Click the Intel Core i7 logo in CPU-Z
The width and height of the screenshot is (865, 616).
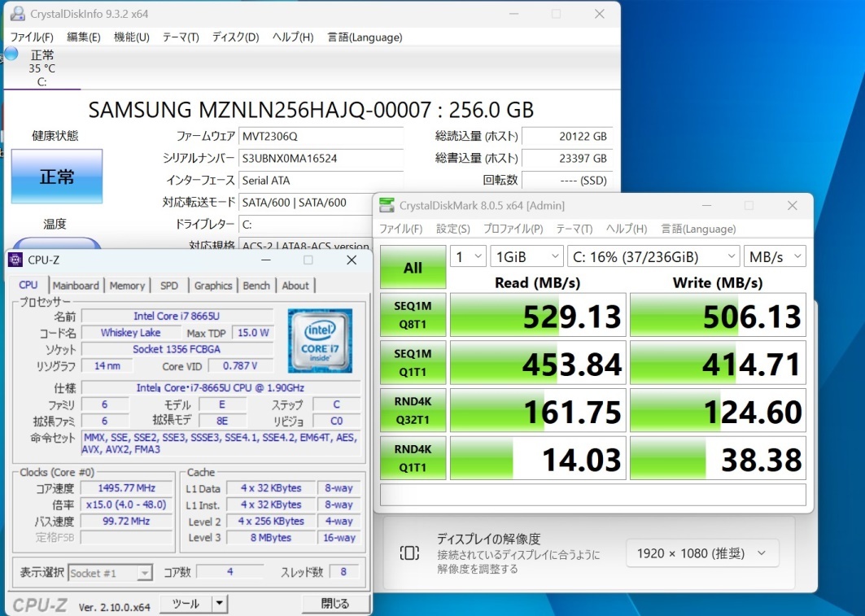point(320,341)
